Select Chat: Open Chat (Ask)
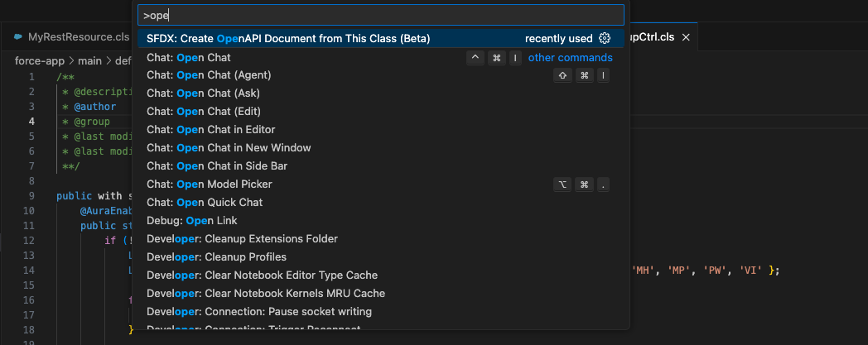Viewport: 868px width, 345px height. [381, 93]
